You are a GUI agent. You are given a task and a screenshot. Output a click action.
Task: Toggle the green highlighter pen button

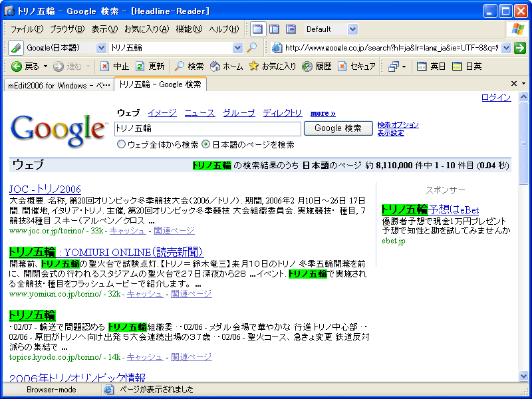point(16,48)
